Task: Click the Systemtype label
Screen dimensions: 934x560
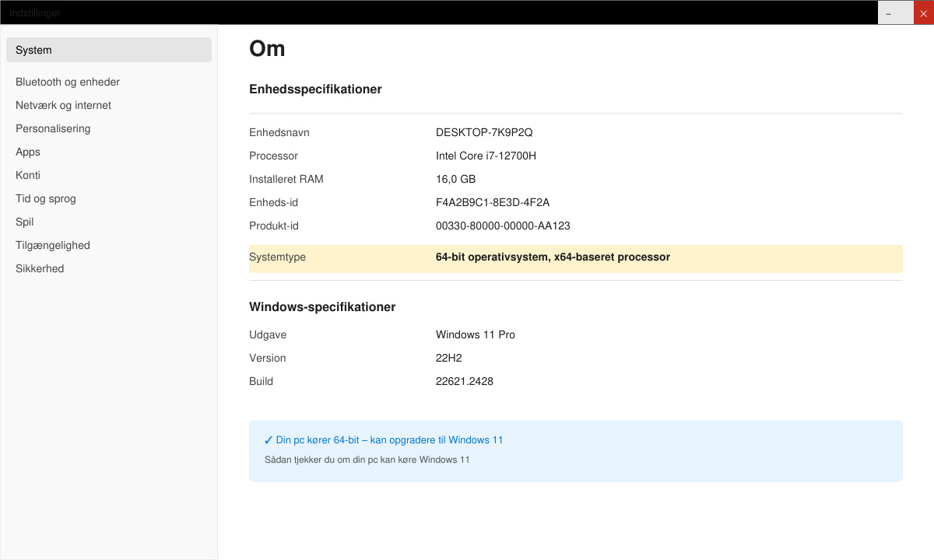Action: click(277, 257)
